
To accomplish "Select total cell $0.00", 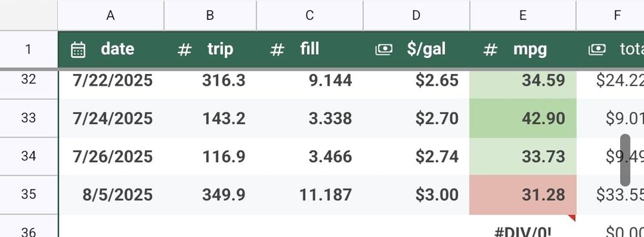I will (x=611, y=227).
